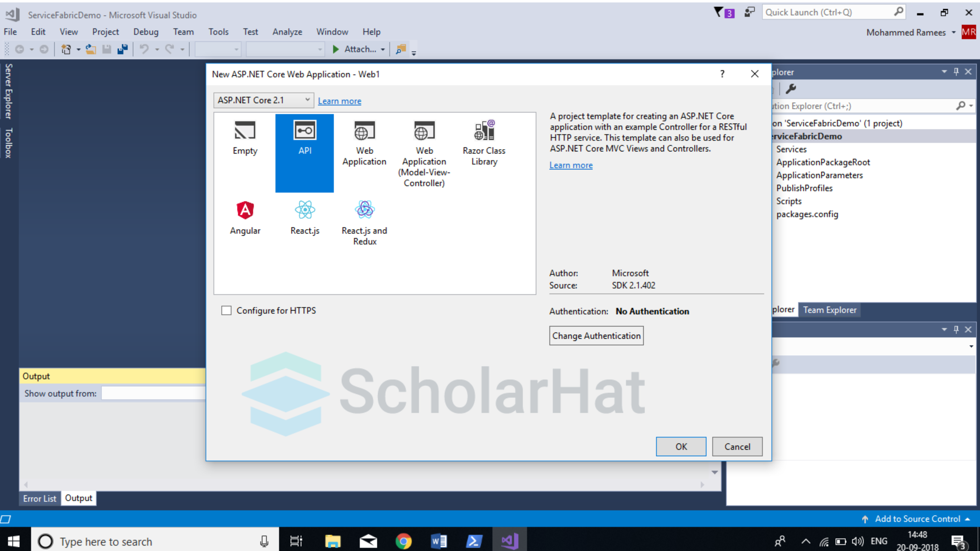The image size is (980, 551).
Task: Click the Change Authentication button
Action: point(596,336)
